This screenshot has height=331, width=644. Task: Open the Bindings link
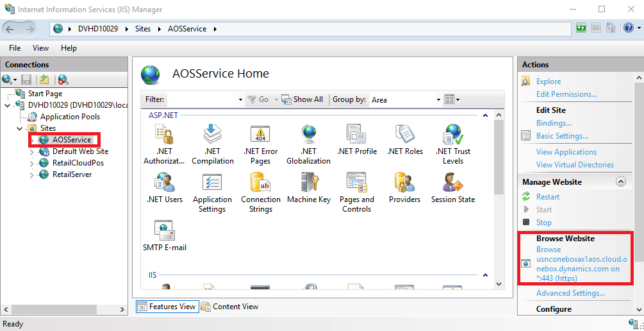[x=554, y=123]
